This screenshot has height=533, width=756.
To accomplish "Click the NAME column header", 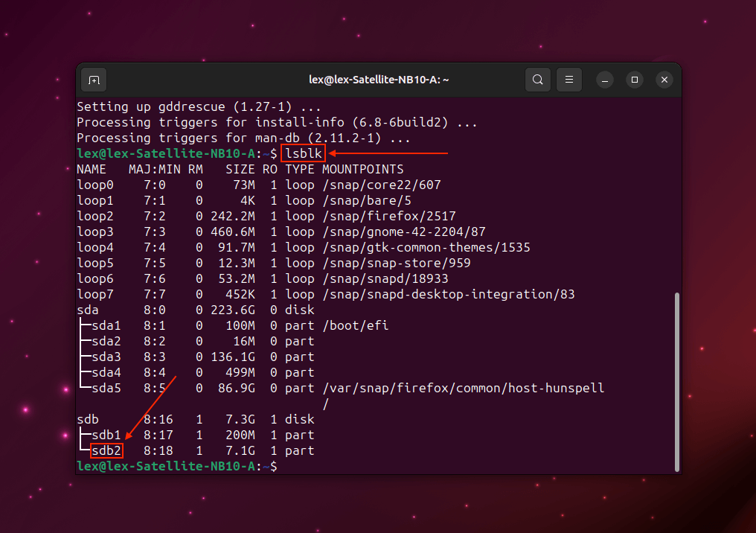I will click(91, 169).
